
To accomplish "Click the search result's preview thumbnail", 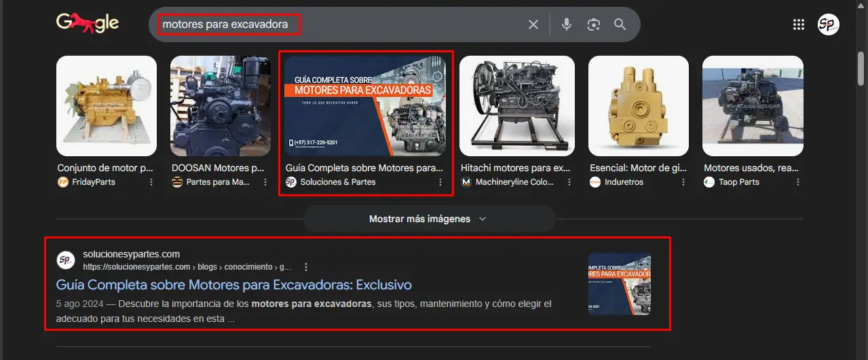I will 620,284.
